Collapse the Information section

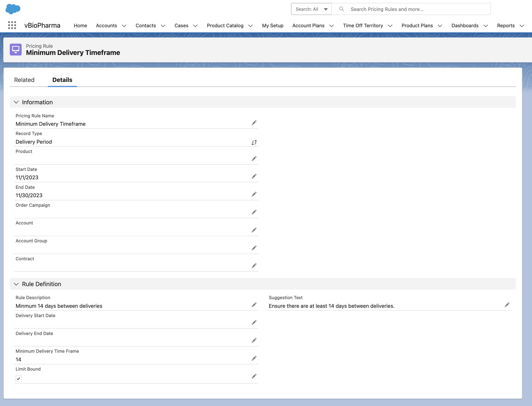coord(16,102)
